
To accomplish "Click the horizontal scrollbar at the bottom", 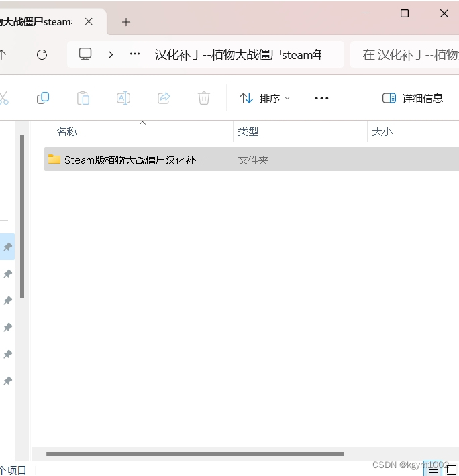I will pos(195,454).
